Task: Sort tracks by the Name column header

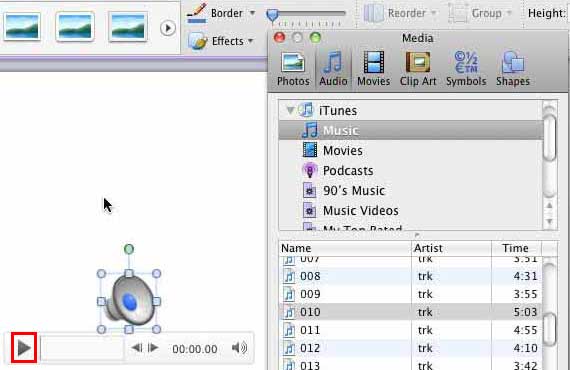Action: (345, 248)
